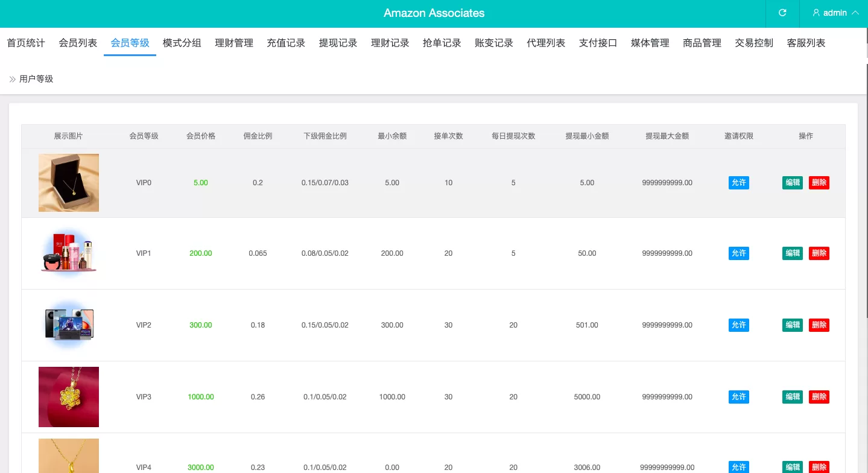Click 编辑 button for VIP0 row
The image size is (868, 473).
click(793, 183)
